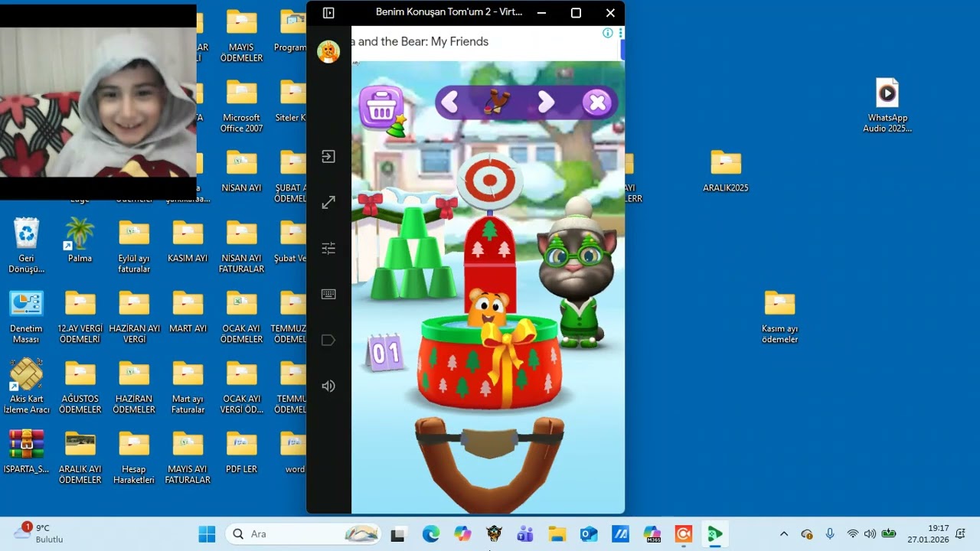Select the Denetim Masası desktop icon

(26, 317)
